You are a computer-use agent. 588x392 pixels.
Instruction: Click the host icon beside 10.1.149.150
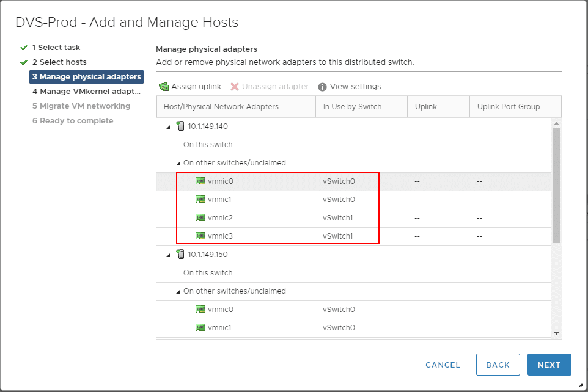point(180,255)
